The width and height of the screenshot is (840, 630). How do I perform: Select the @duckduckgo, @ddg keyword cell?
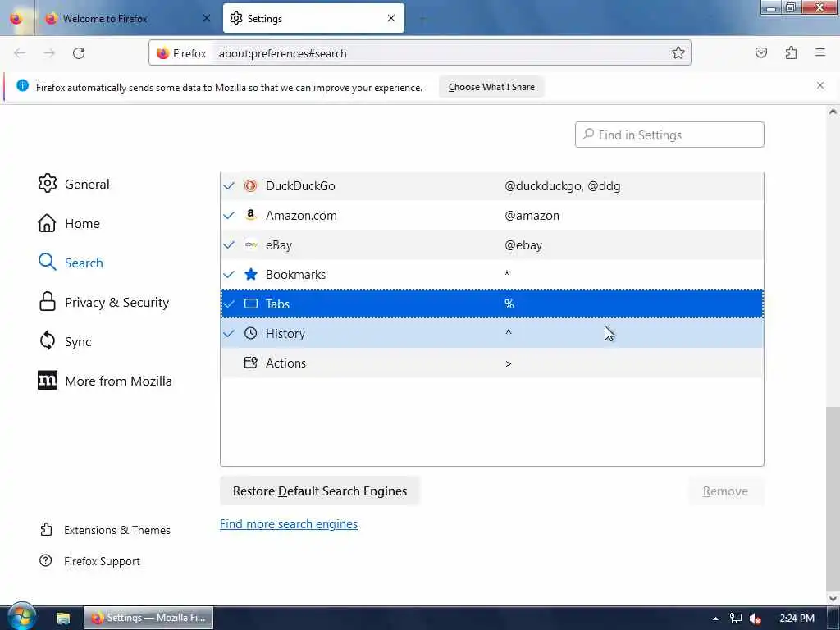point(563,186)
